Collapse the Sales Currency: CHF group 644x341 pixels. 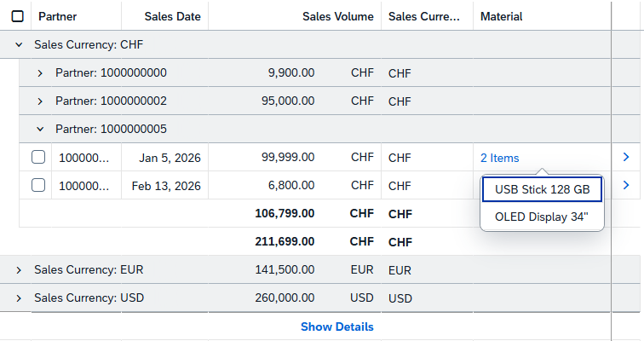pyautogui.click(x=19, y=44)
